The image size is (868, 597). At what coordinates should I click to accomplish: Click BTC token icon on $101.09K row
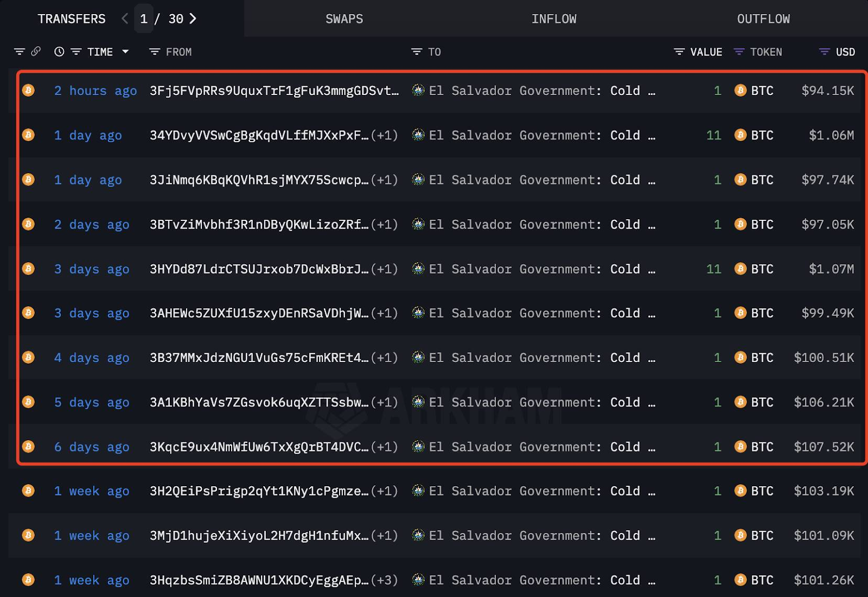740,535
